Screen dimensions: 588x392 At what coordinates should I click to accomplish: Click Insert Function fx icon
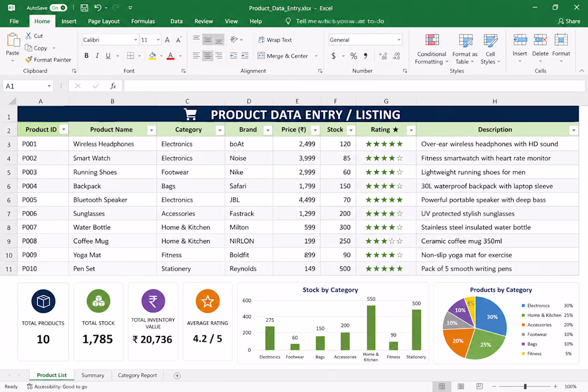click(113, 86)
